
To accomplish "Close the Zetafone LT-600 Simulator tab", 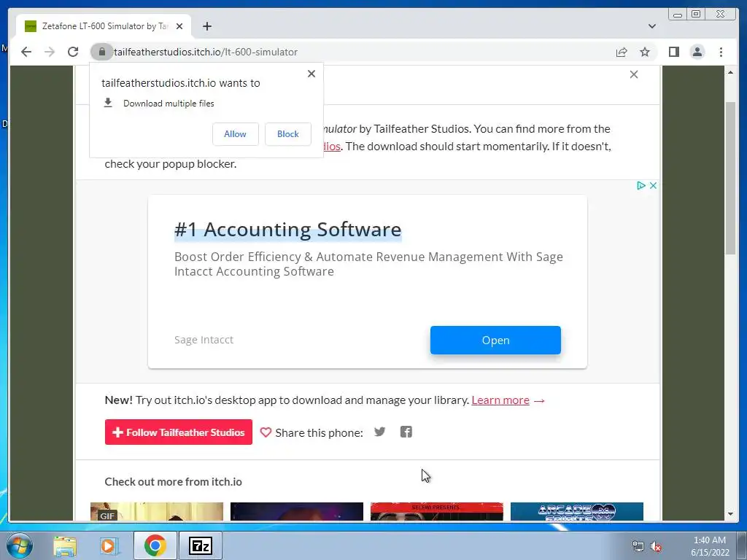I will point(179,26).
